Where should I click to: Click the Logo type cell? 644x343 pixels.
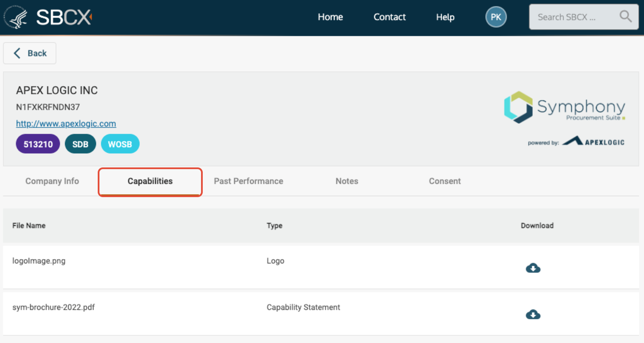click(276, 261)
